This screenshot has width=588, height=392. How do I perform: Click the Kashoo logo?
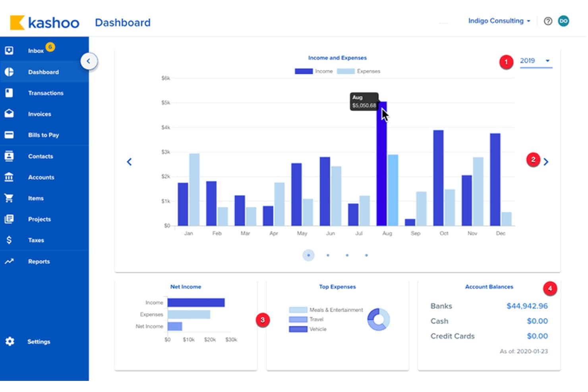pyautogui.click(x=44, y=23)
